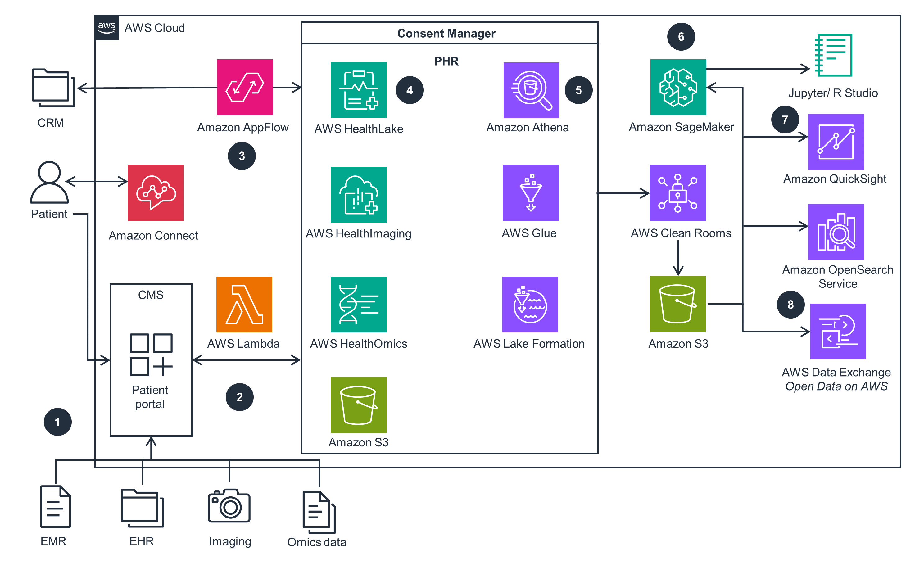Click the Imaging camera icon
924x565 pixels.
(229, 505)
